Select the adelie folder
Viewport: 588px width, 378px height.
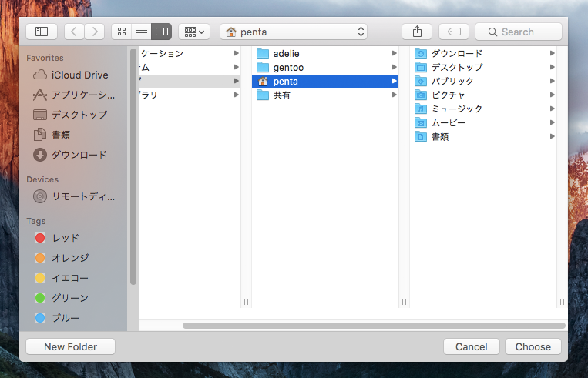324,54
